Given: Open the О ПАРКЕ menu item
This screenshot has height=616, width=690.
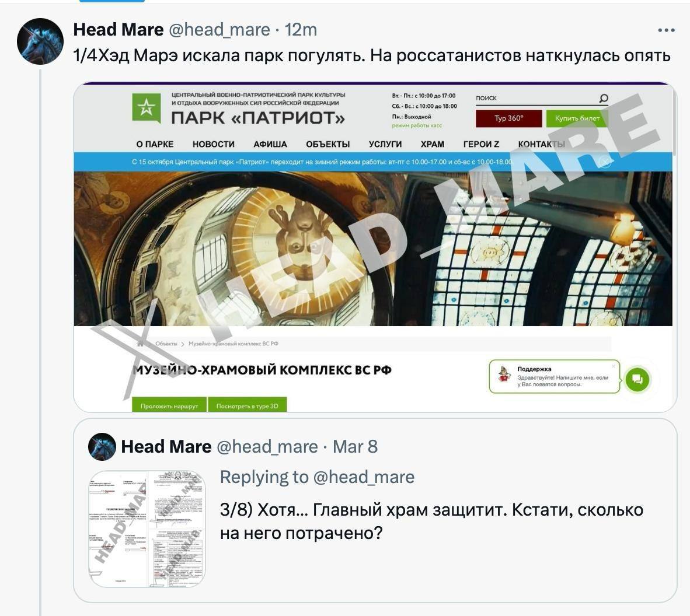Looking at the screenshot, I should point(155,144).
